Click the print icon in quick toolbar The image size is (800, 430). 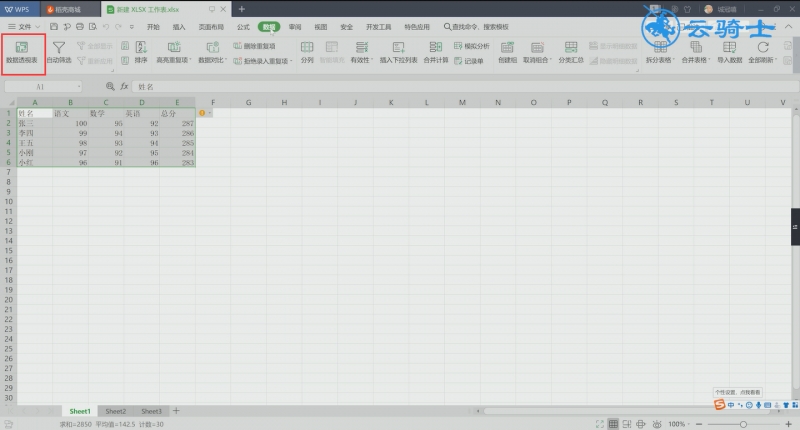pyautogui.click(x=80, y=27)
